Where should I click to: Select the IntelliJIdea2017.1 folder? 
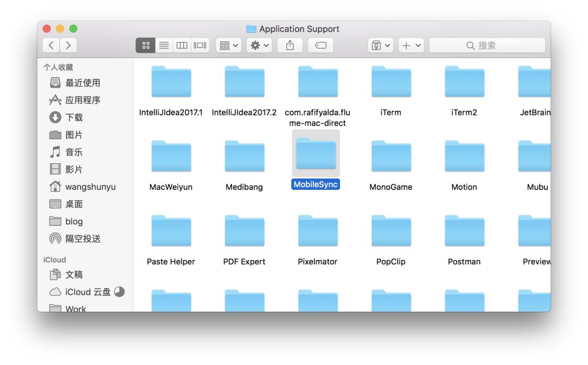[x=171, y=91]
